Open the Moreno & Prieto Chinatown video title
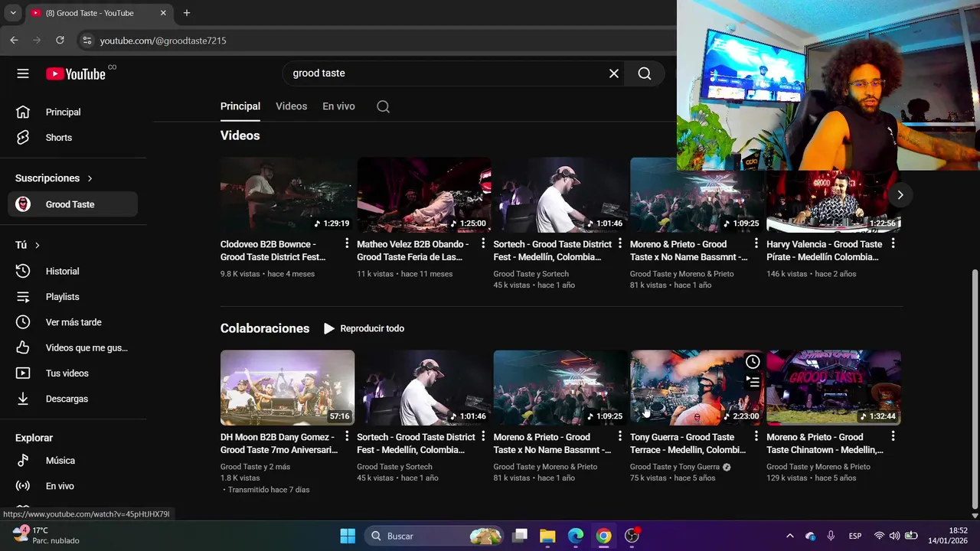Viewport: 980px width, 551px height. point(825,443)
